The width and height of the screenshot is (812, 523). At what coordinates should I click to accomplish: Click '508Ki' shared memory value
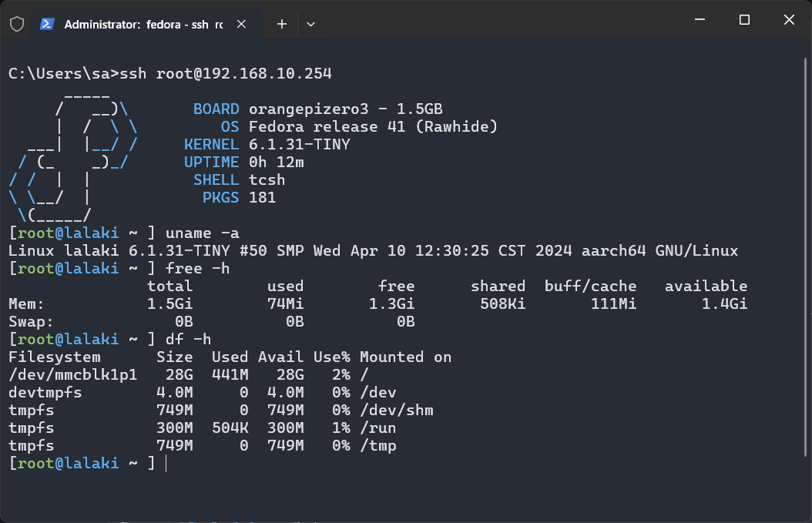(502, 303)
